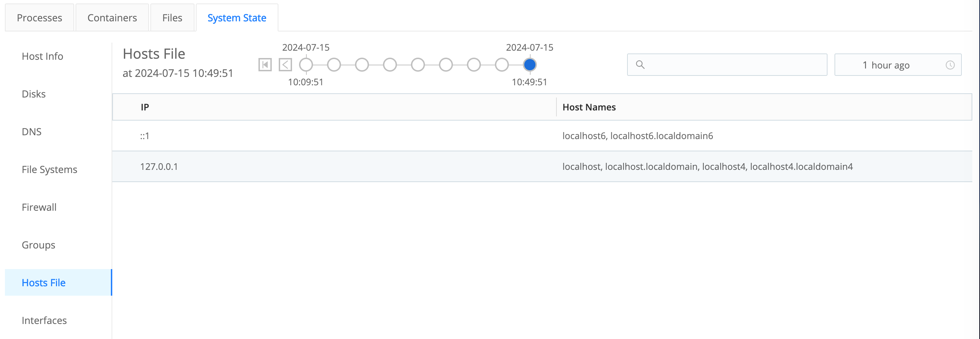Screen dimensions: 980x339
Task: Click the clock icon in time selector
Action: coord(950,65)
